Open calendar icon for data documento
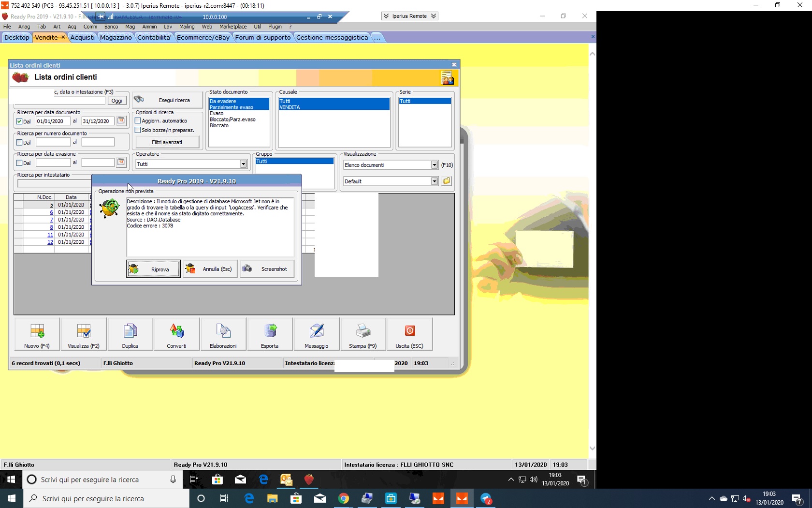The image size is (812, 508). pos(121,121)
